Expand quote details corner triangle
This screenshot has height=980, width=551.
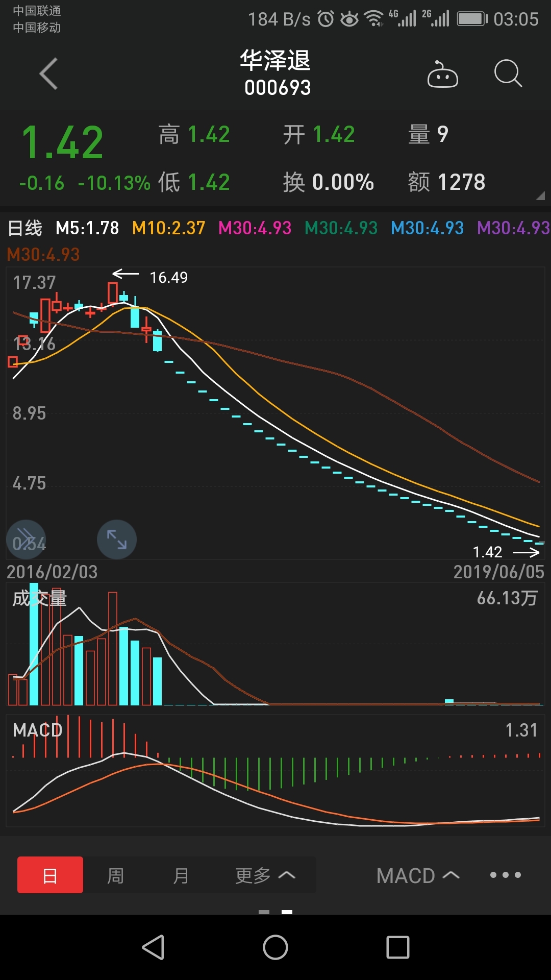click(541, 195)
